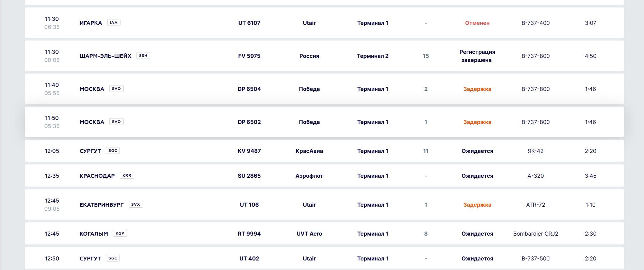Click КрасАвиа airline name

pos(309,151)
